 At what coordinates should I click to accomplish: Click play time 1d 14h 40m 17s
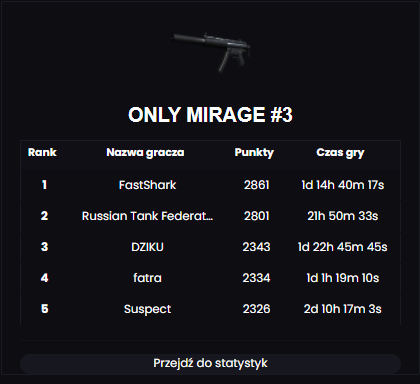point(343,185)
